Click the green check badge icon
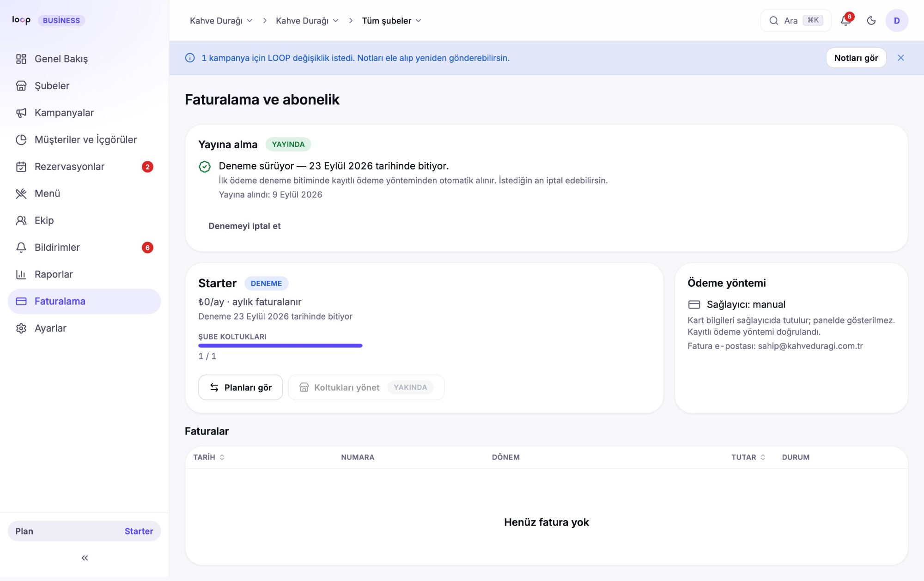 [205, 167]
